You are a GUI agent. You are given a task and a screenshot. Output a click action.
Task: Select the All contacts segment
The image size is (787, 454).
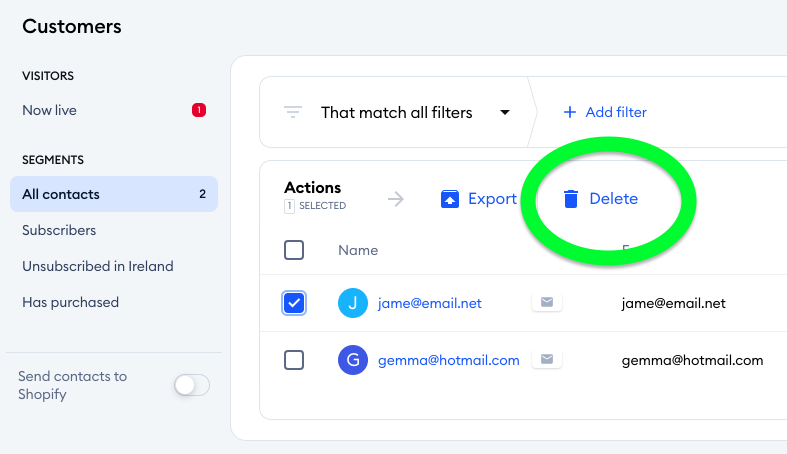click(114, 194)
